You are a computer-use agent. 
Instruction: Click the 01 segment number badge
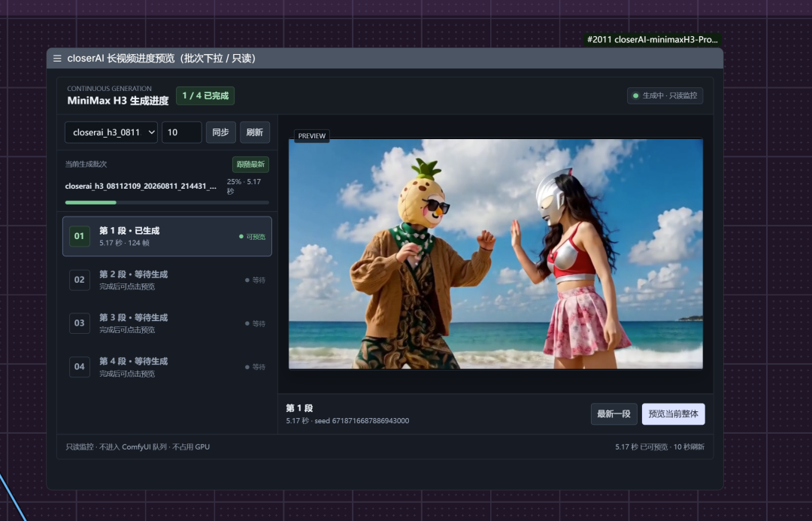(x=79, y=236)
